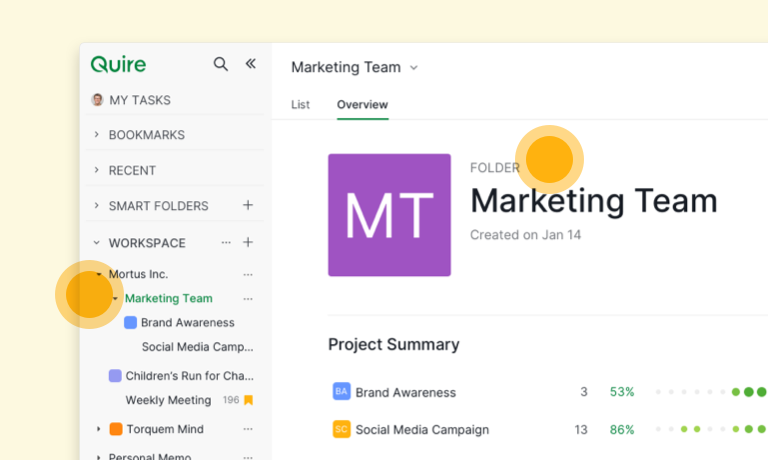Select Marketing Team in the sidebar tree
The image size is (768, 460).
[x=168, y=298]
